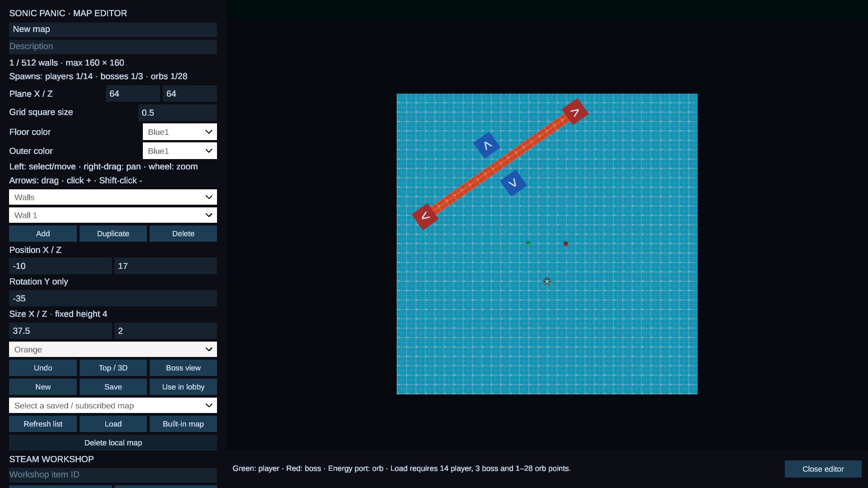This screenshot has width=868, height=488.
Task: Open the Floor color dropdown
Action: pos(180,132)
